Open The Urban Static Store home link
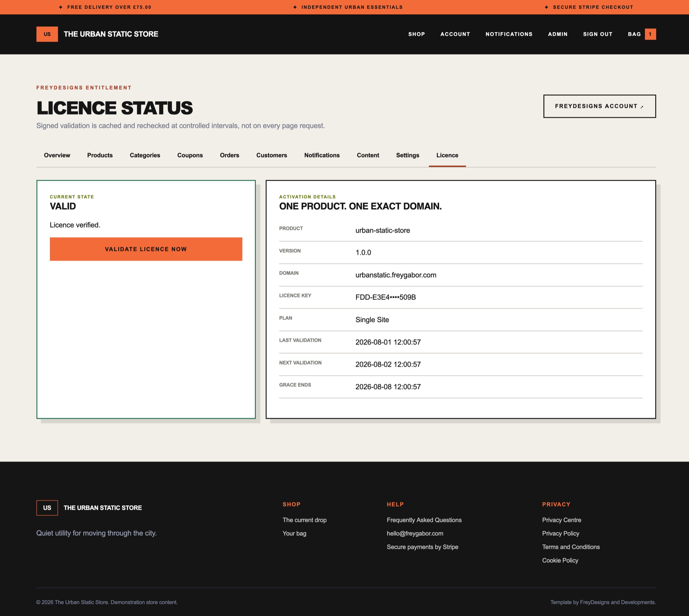This screenshot has width=689, height=616. pyautogui.click(x=111, y=34)
